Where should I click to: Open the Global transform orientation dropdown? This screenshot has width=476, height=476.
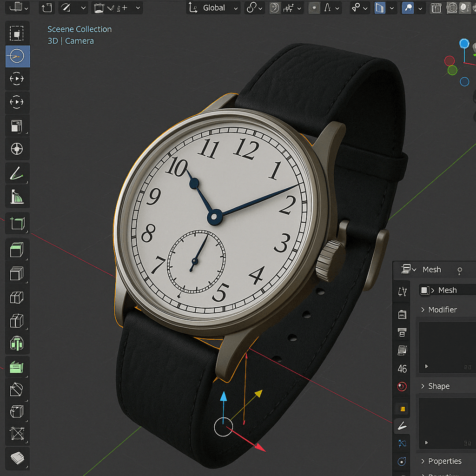[214, 8]
